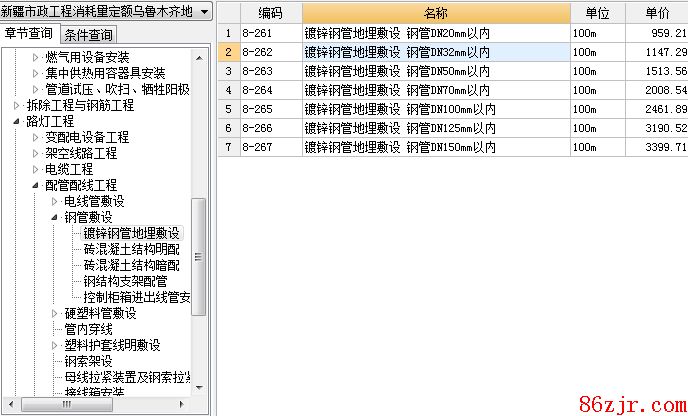Viewport: 688px width, 416px height.
Task: Switch to the 章节查询 tab
Action: pyautogui.click(x=28, y=34)
